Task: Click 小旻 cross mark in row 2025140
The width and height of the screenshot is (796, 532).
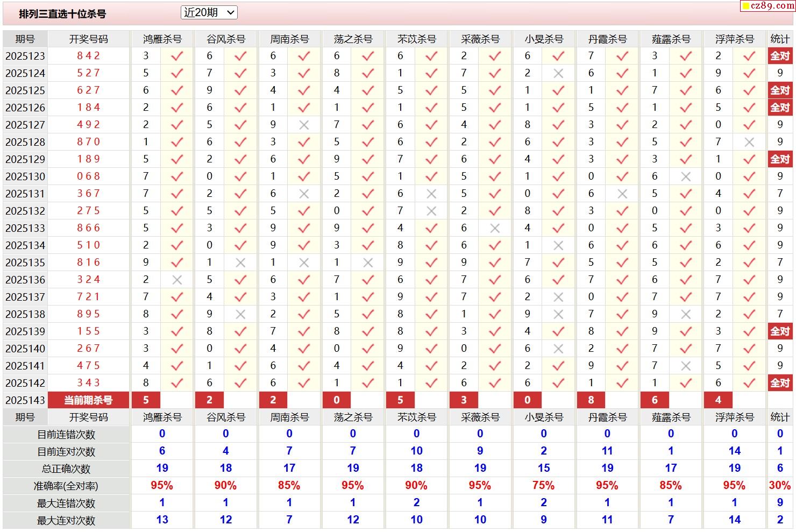Action: tap(558, 349)
